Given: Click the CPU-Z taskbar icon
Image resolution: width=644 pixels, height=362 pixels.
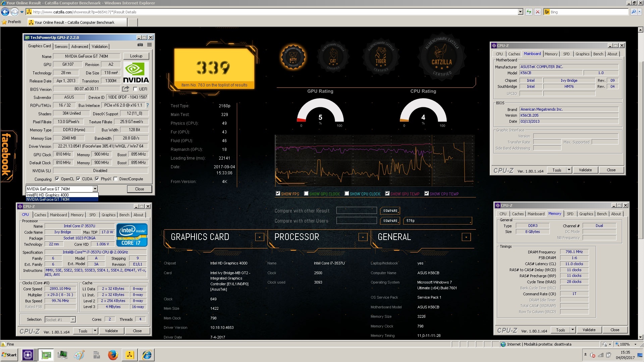Looking at the screenshot, I should coord(28,355).
